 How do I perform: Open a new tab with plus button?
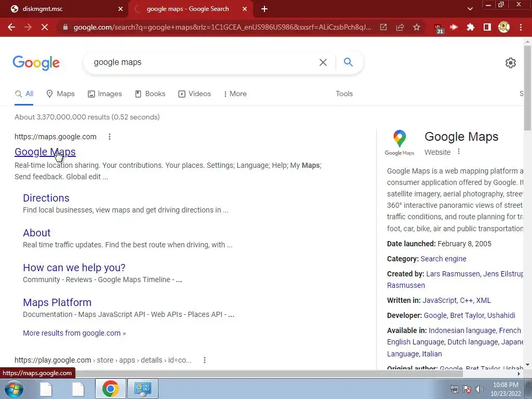pos(264,9)
